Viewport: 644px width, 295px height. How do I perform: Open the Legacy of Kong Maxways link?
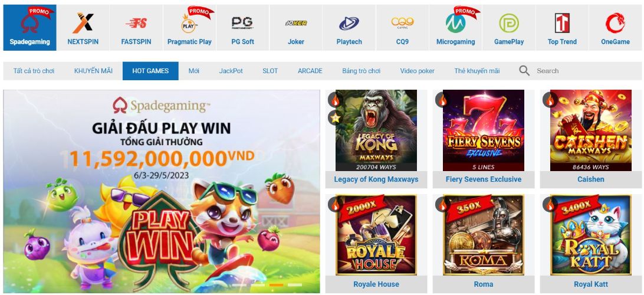coord(376,179)
